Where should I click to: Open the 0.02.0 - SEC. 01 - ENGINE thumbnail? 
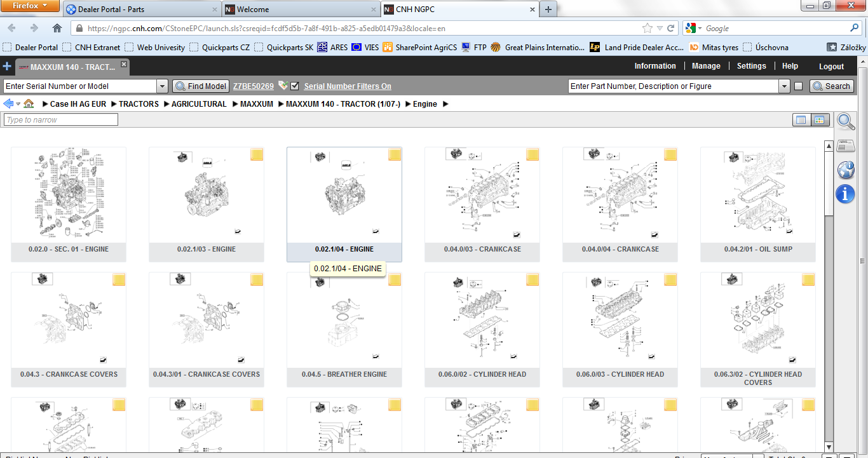pos(69,205)
